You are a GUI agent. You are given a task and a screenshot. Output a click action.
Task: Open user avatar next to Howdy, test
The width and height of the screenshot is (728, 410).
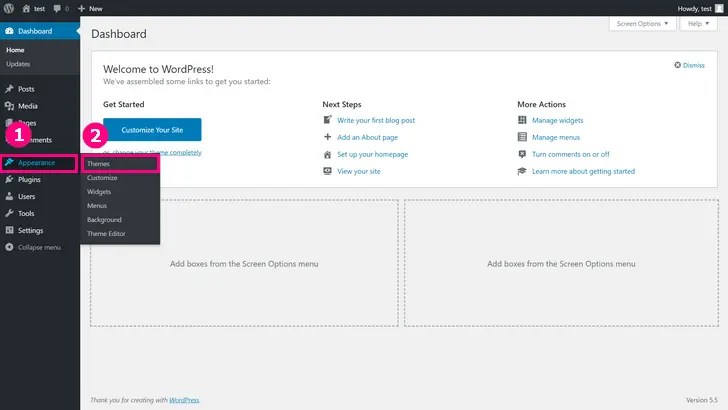(x=719, y=8)
